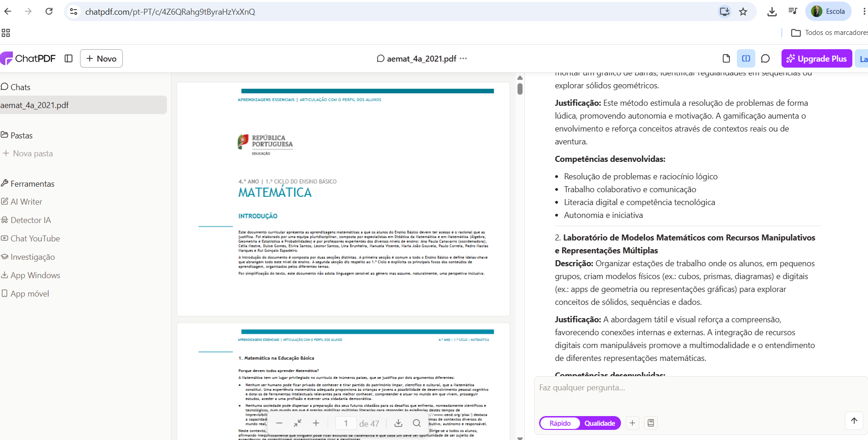Open the Investigação tool
Screen dimensions: 868x440
pyautogui.click(x=28, y=257)
